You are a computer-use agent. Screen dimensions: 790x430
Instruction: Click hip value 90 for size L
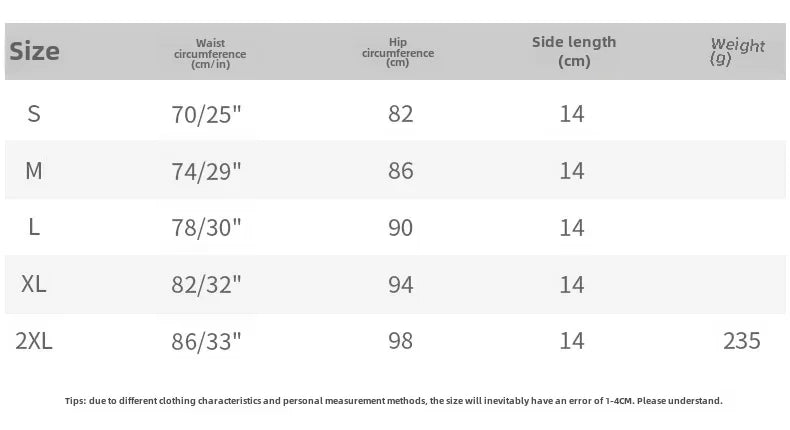point(400,228)
